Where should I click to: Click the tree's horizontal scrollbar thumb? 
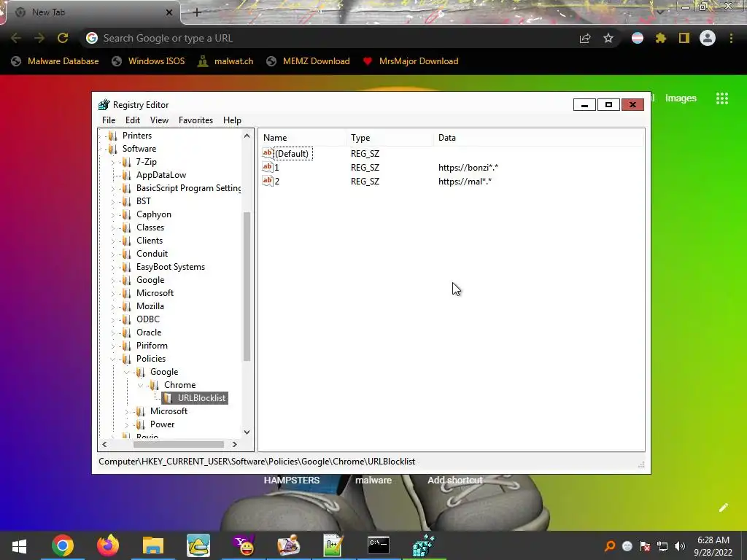(179, 444)
